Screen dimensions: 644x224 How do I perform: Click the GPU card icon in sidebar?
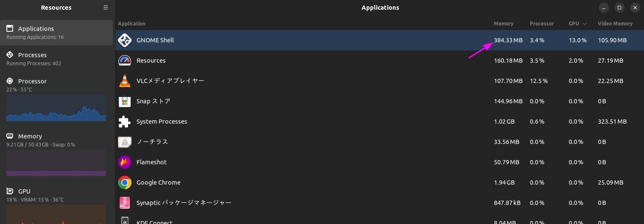pos(10,191)
